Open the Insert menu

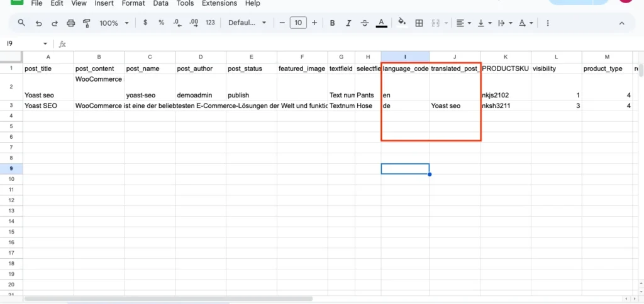click(x=104, y=3)
